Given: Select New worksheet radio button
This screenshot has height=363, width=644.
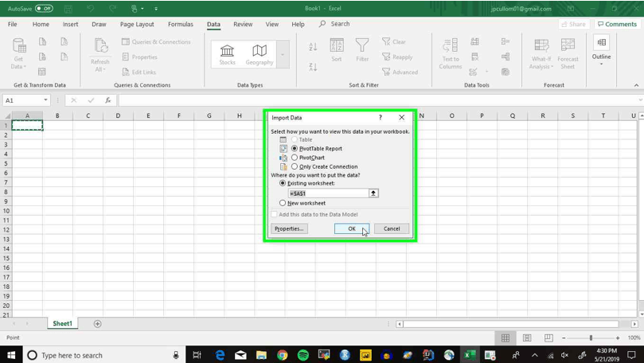Looking at the screenshot, I should (x=283, y=203).
